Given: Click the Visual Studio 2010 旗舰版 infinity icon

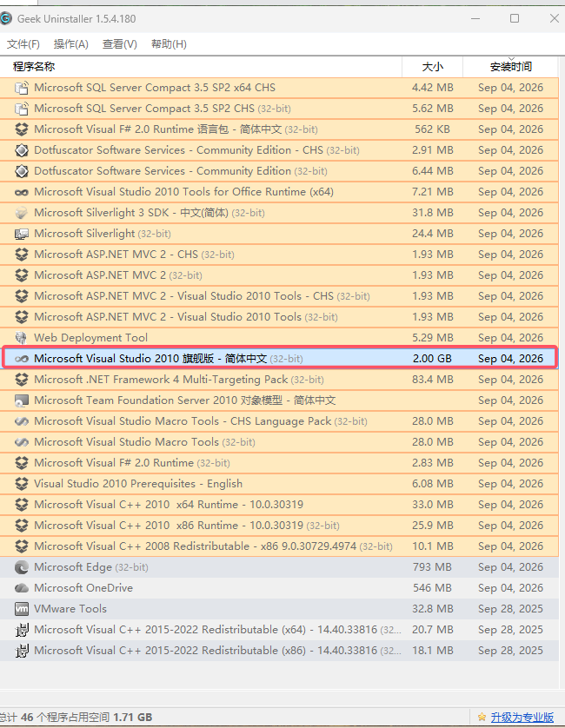Looking at the screenshot, I should [22, 359].
